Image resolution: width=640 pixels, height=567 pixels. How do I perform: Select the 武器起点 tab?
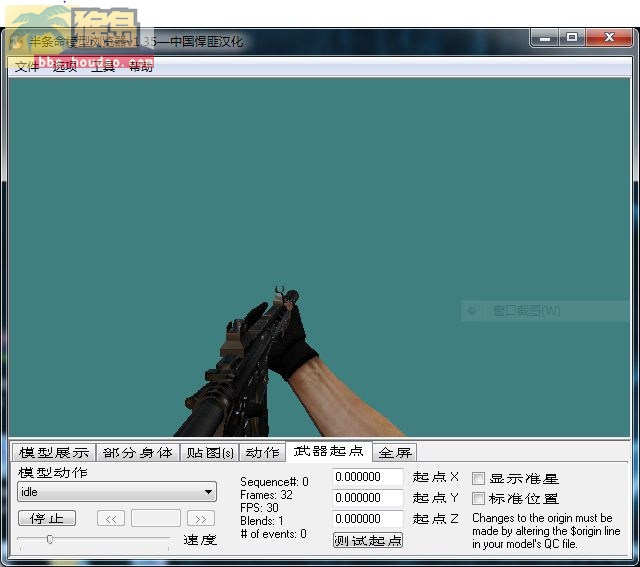tap(329, 451)
